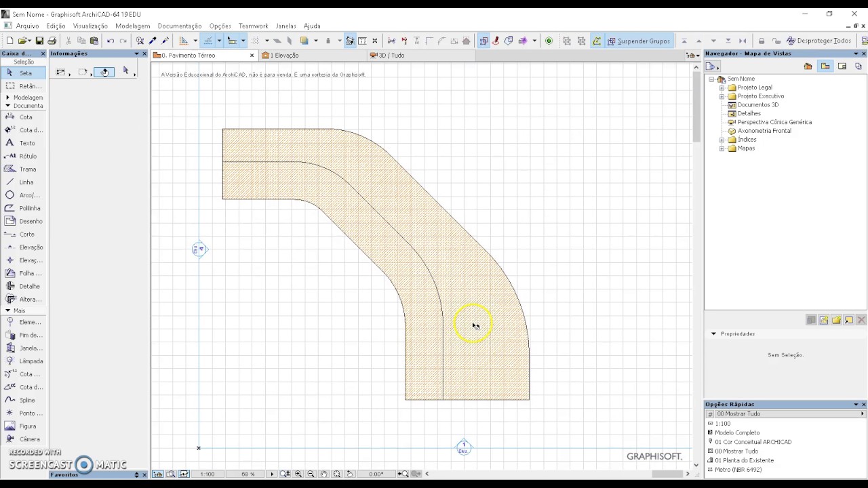
Task: Open the Layout Book icon in Navigator
Action: (x=842, y=66)
